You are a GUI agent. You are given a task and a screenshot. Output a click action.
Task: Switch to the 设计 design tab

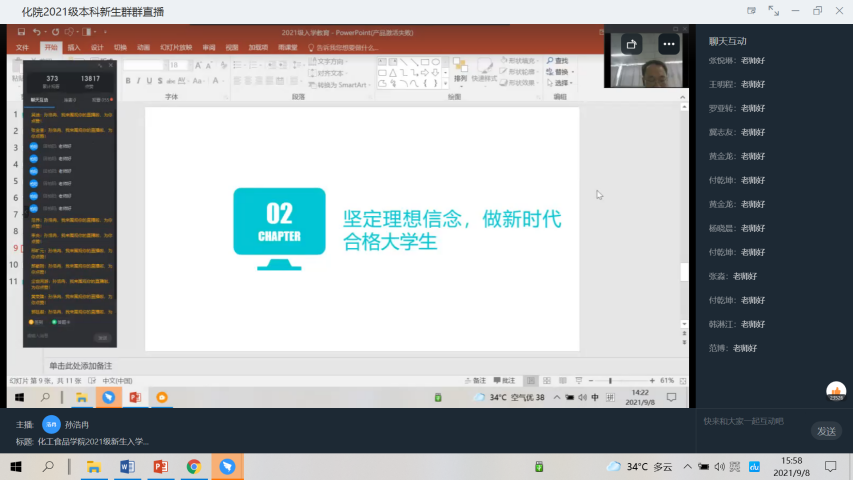[97, 48]
